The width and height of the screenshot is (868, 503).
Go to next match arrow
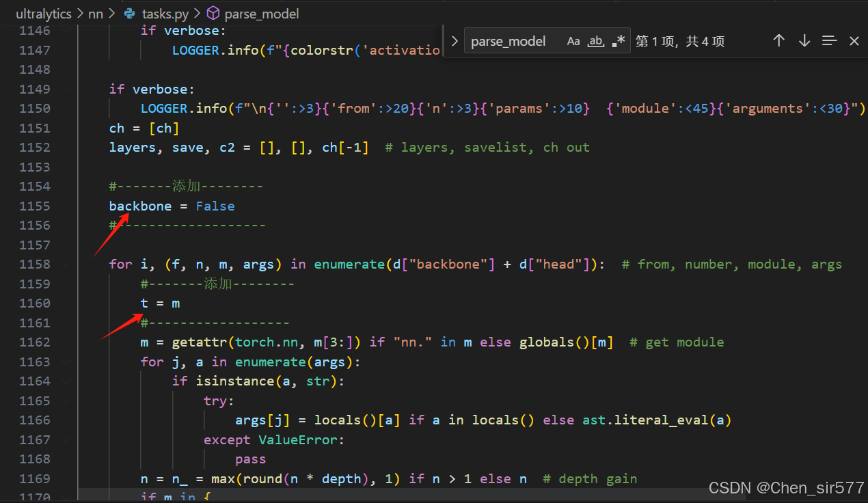coord(804,41)
